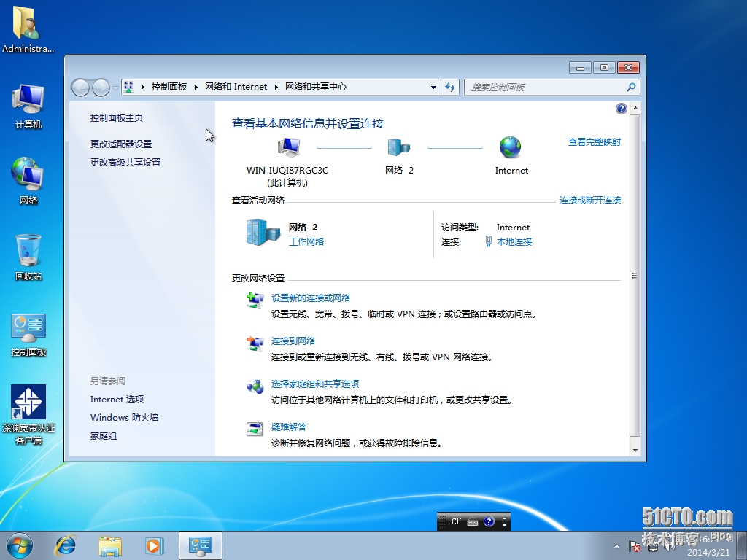
Task: Click the 选择家庭组和共享选项 icon
Action: [255, 386]
